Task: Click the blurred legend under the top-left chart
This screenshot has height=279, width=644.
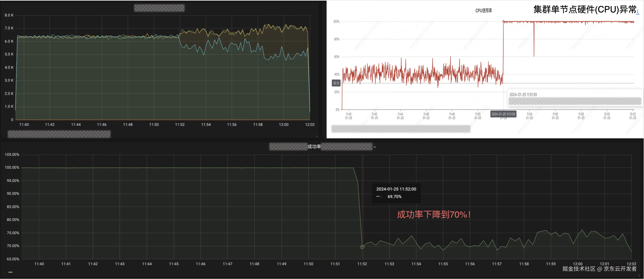Action: [59, 134]
